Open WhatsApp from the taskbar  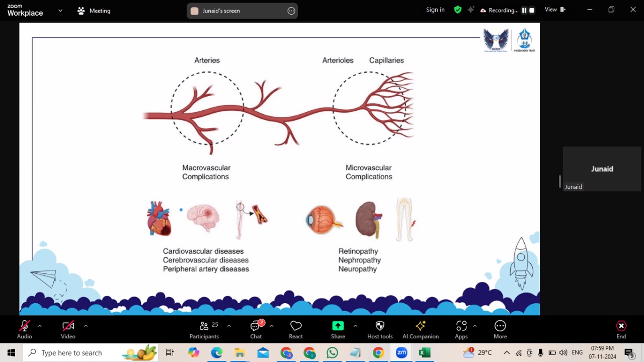coord(332,352)
